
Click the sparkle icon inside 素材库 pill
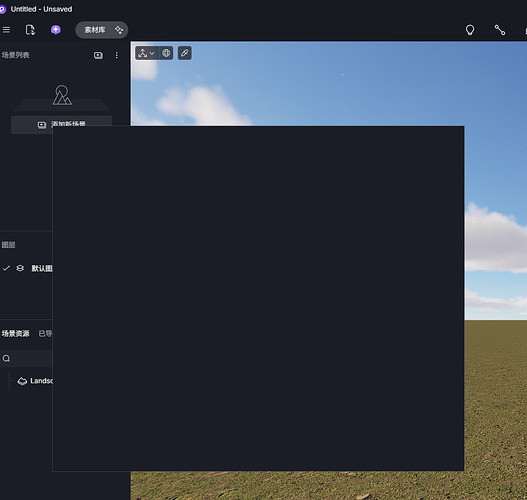(119, 30)
